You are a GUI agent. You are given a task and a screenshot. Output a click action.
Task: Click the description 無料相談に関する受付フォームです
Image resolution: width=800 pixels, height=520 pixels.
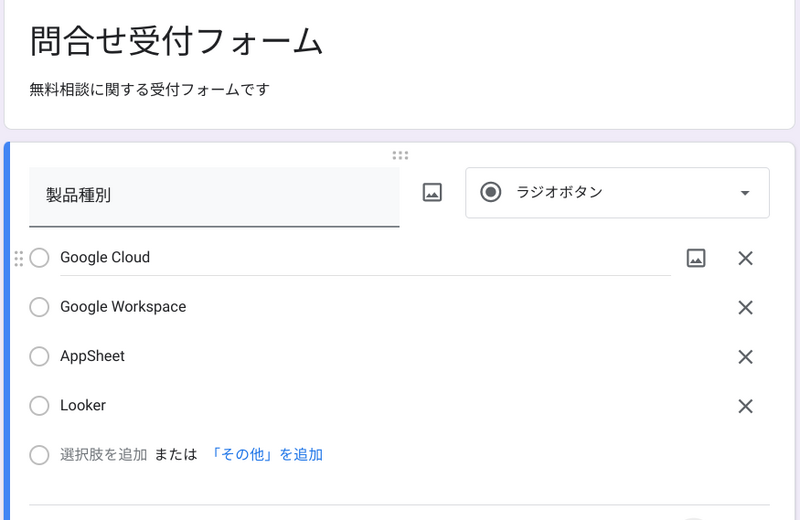pyautogui.click(x=149, y=89)
